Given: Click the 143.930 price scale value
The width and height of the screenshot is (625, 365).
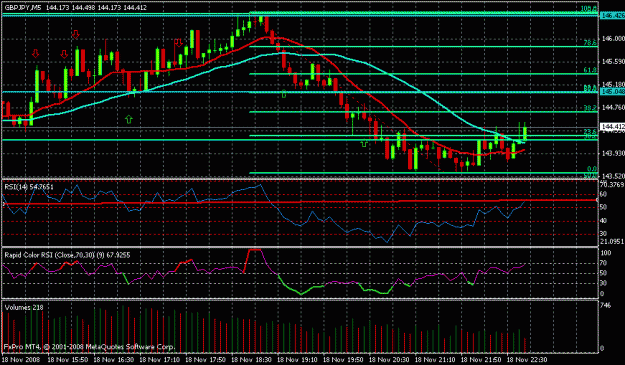Looking at the screenshot, I should 613,153.
